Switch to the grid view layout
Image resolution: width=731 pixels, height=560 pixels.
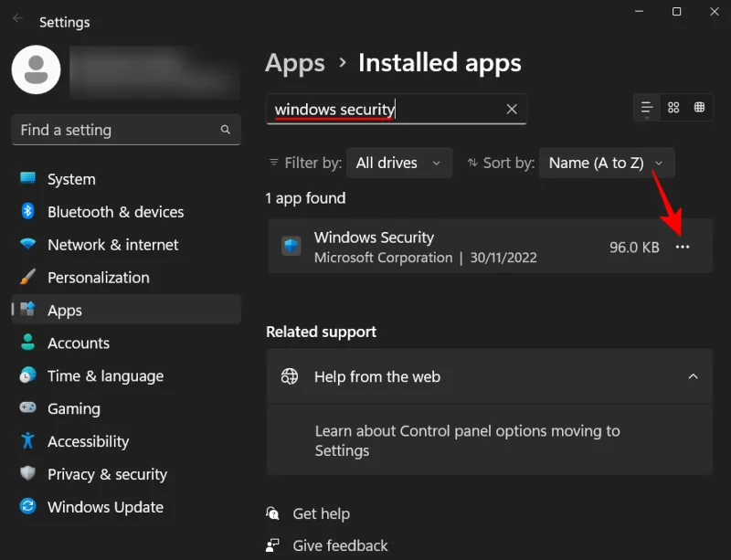tap(673, 108)
